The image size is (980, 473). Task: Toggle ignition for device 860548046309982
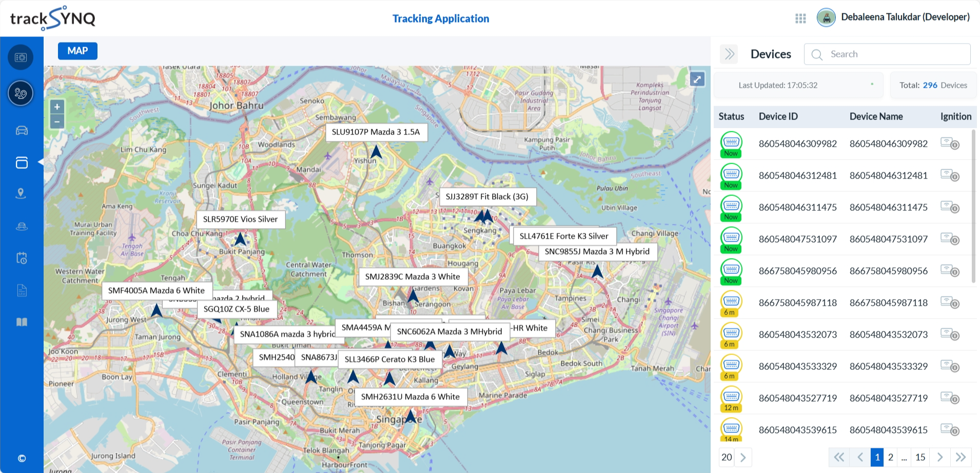pyautogui.click(x=950, y=144)
